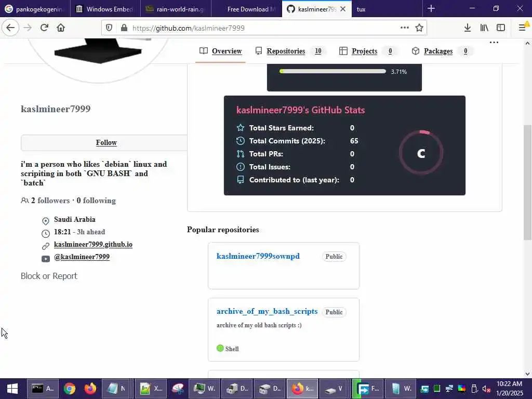This screenshot has width=532, height=399.
Task: Open the 2 followers link
Action: coord(50,201)
